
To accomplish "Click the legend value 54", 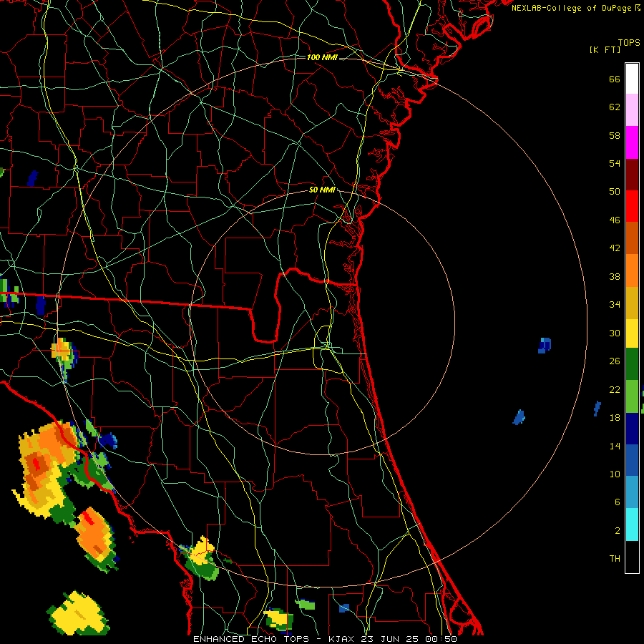I will (615, 163).
